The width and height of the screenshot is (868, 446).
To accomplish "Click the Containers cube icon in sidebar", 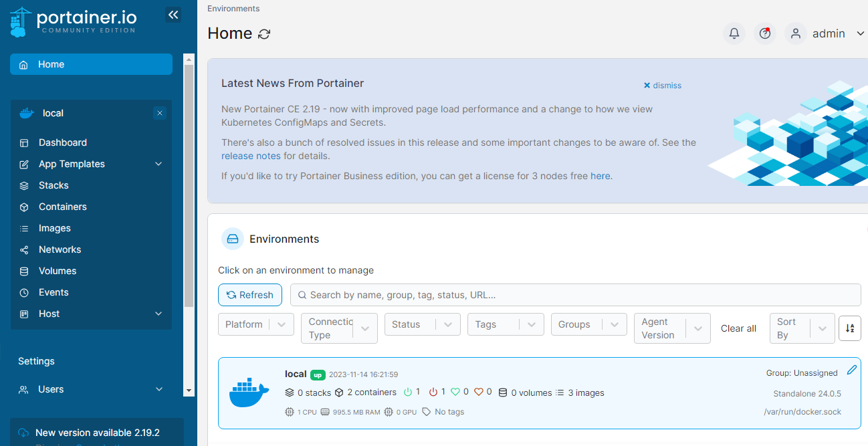I will [24, 207].
